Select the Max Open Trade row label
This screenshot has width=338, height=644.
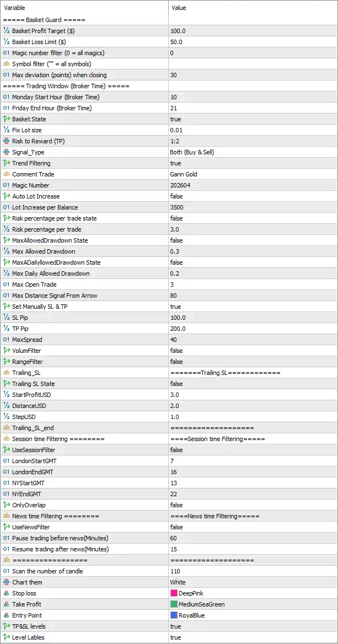click(x=35, y=284)
